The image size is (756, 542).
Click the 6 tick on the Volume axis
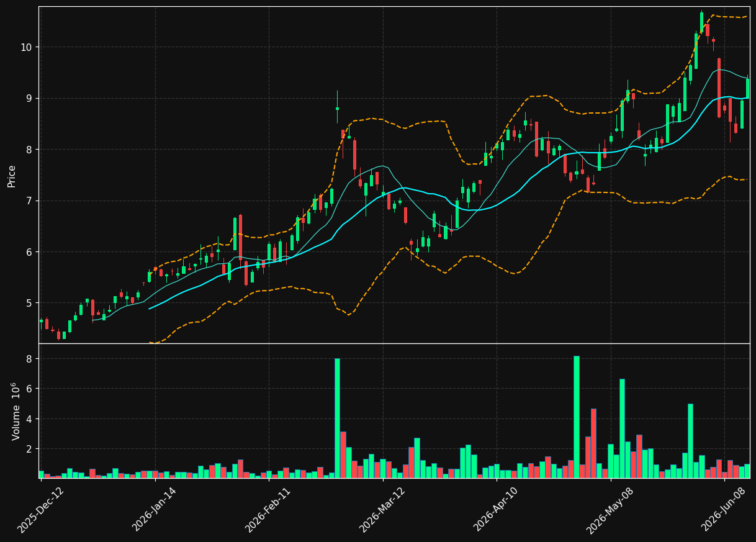click(x=30, y=389)
